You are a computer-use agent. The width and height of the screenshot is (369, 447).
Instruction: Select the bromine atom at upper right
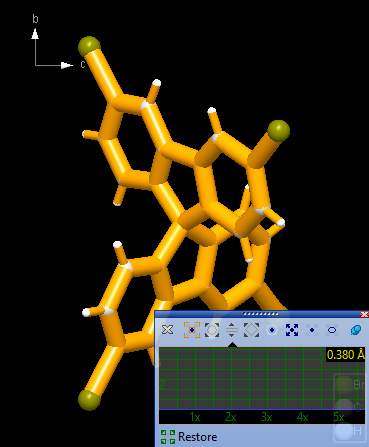pyautogui.click(x=279, y=131)
